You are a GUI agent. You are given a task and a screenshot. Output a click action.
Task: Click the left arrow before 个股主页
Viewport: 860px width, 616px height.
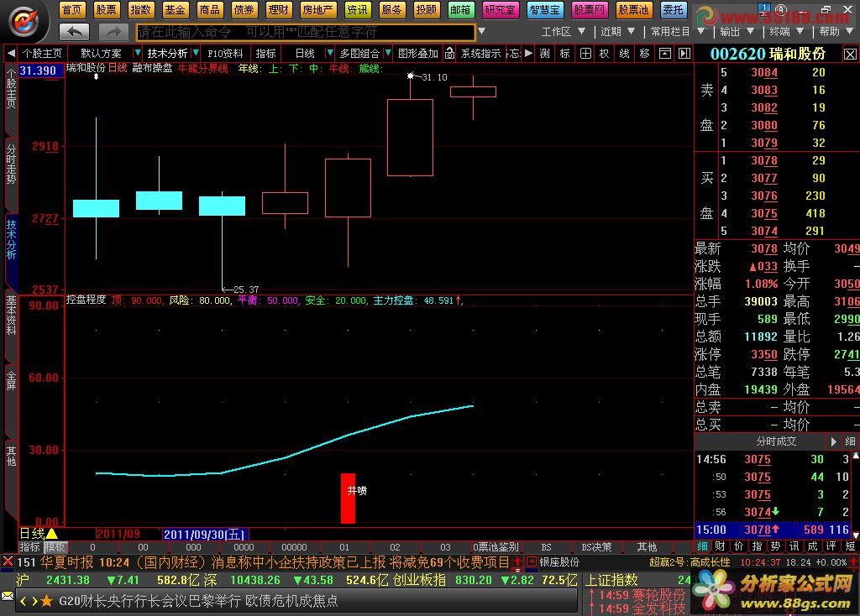(10, 53)
